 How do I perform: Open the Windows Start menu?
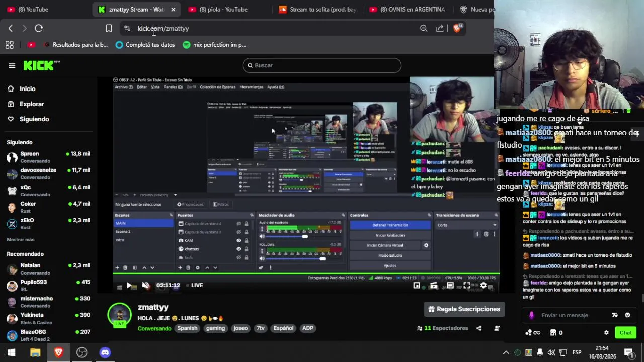(x=11, y=352)
